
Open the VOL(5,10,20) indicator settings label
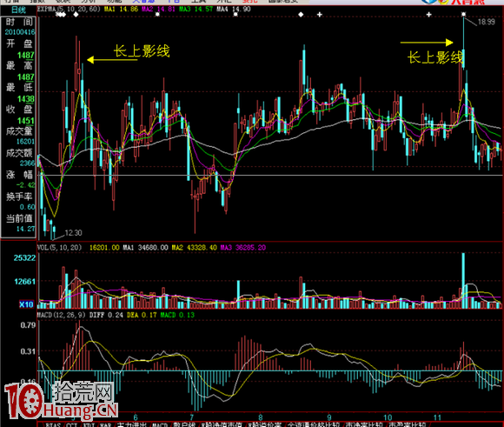(59, 248)
